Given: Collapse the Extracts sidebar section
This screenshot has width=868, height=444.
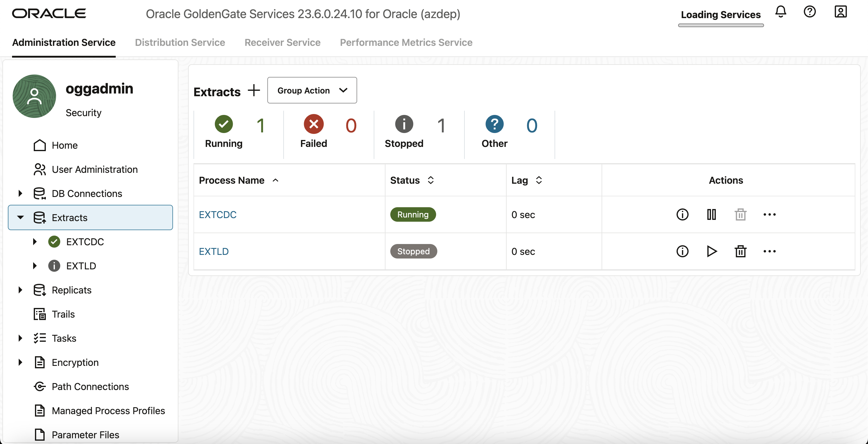Looking at the screenshot, I should [20, 217].
